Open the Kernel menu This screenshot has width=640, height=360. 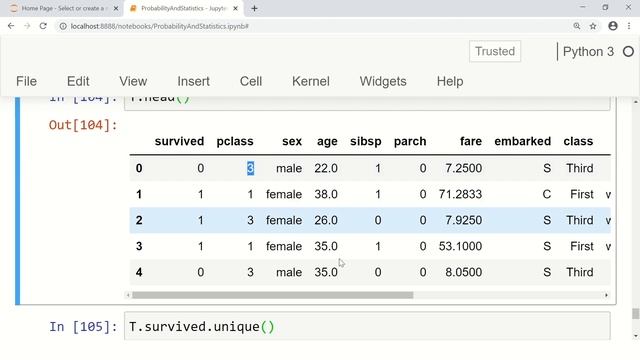[x=311, y=81]
